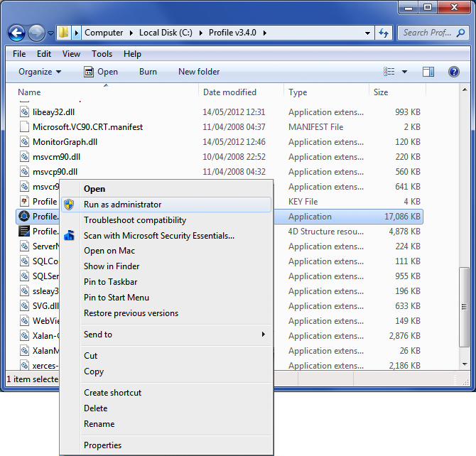Open the Edit menu
This screenshot has width=476, height=456.
tap(44, 54)
